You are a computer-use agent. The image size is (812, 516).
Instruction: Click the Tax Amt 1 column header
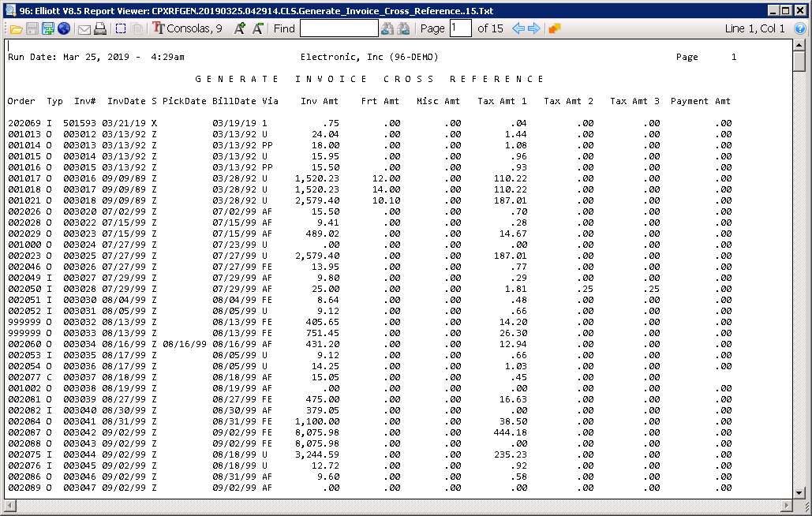[x=502, y=102]
